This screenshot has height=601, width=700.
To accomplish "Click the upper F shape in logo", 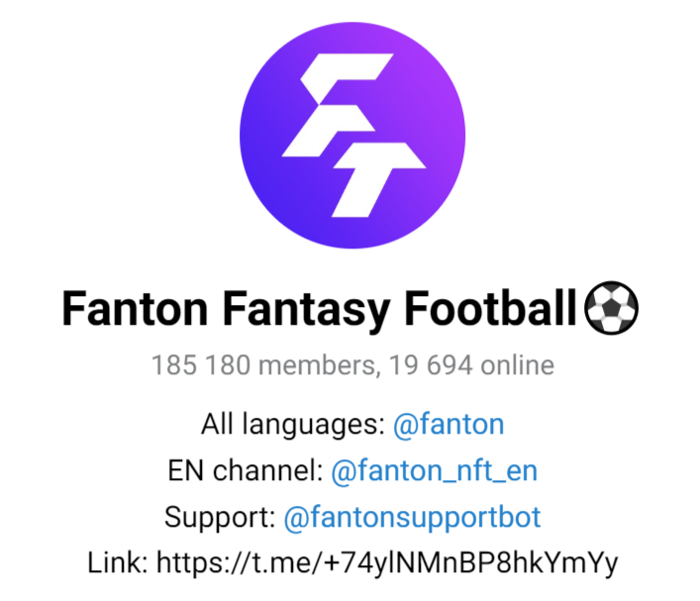I will [338, 105].
